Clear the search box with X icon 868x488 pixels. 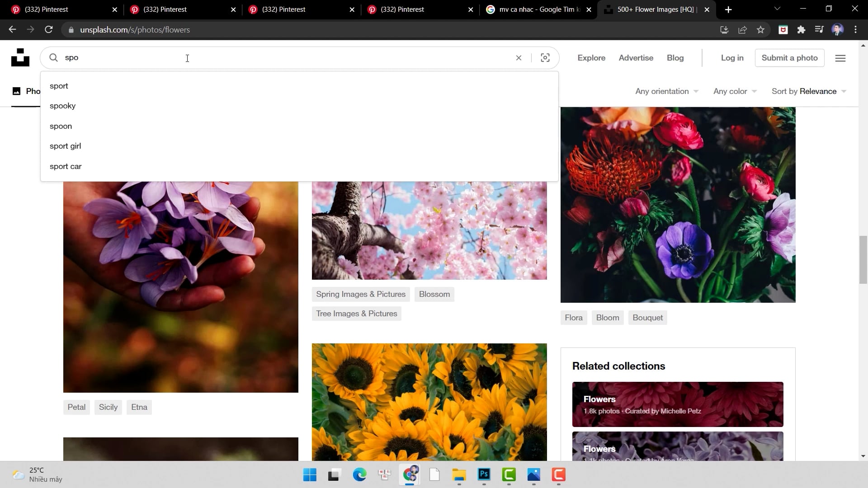pos(519,58)
